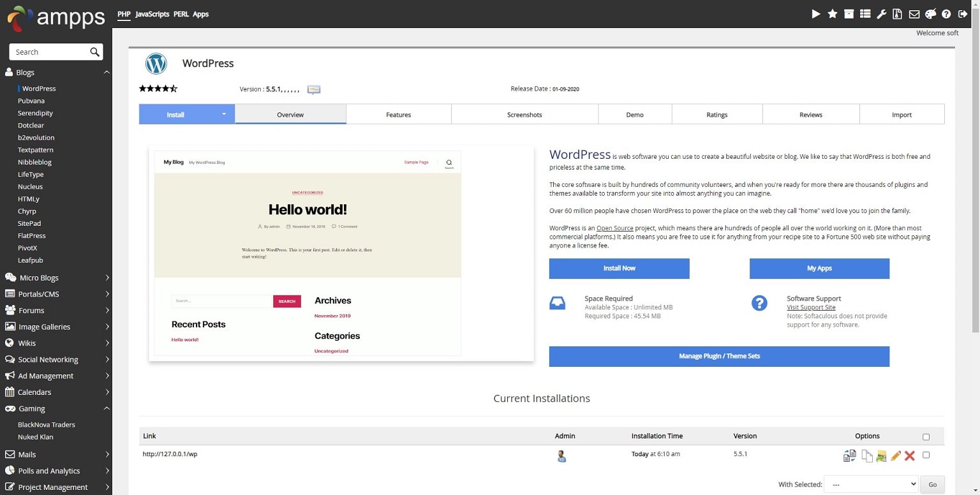Open the http://127.0.0.1/wp link

click(x=170, y=454)
